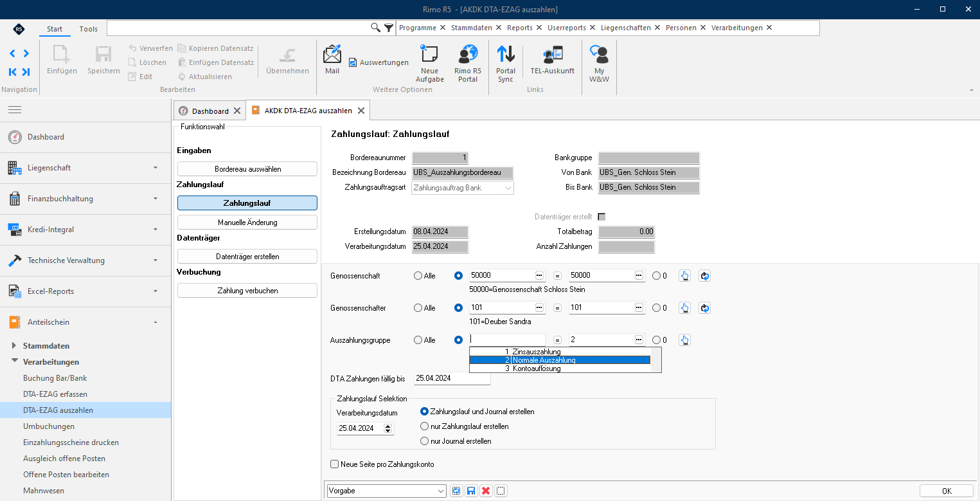The width and height of the screenshot is (980, 501).
Task: Confirm with the OK button
Action: 947,491
